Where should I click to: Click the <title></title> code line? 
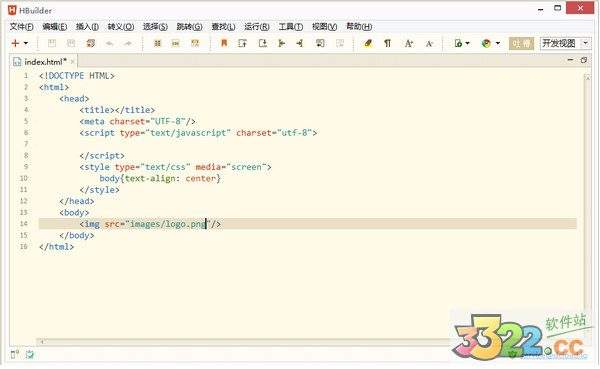[x=117, y=110]
